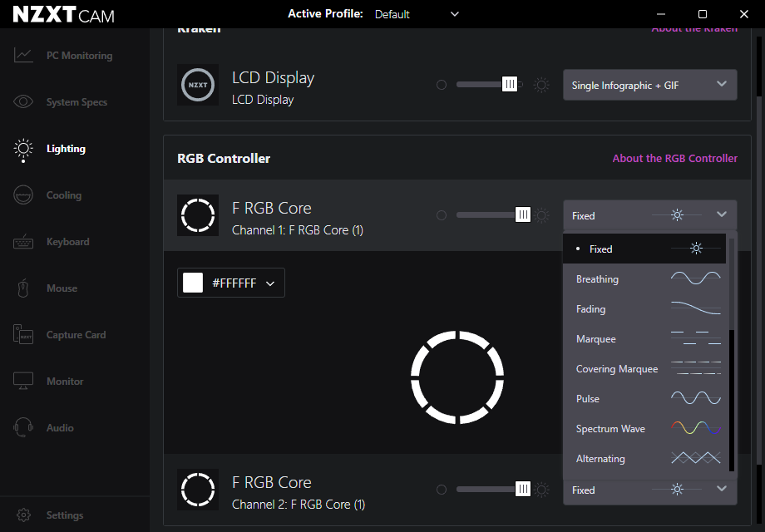This screenshot has height=532, width=765.
Task: Maximize the NZXT CAM window
Action: click(x=703, y=14)
